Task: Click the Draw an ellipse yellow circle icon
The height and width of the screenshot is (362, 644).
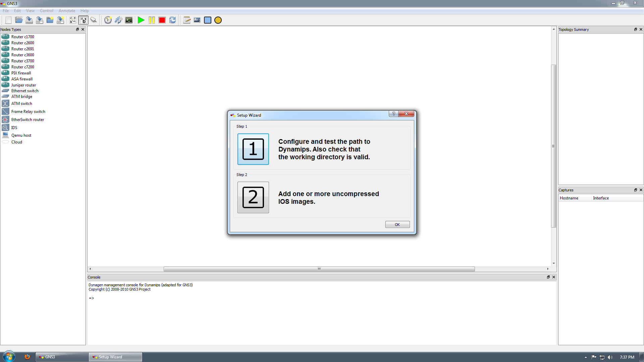Action: [218, 20]
